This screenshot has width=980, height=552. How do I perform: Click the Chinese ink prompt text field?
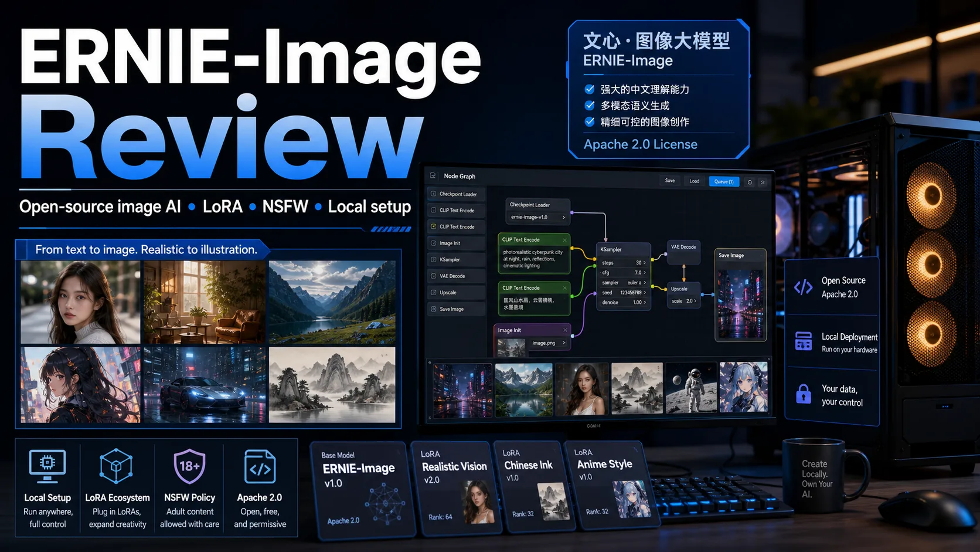pyautogui.click(x=533, y=303)
